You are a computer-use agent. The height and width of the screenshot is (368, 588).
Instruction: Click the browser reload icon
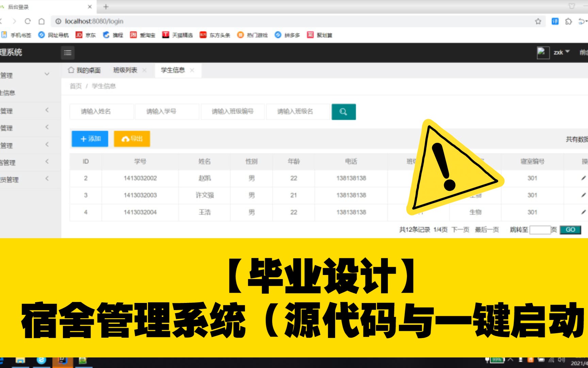pyautogui.click(x=28, y=21)
